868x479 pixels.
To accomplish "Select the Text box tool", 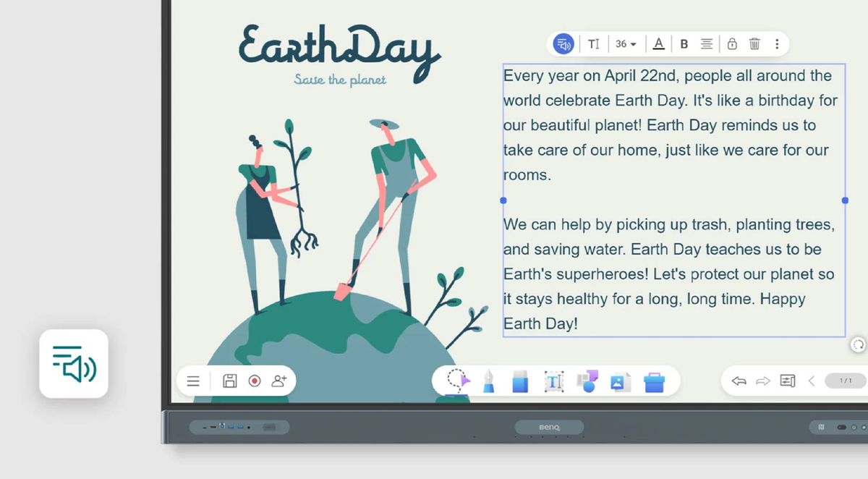I will click(554, 381).
